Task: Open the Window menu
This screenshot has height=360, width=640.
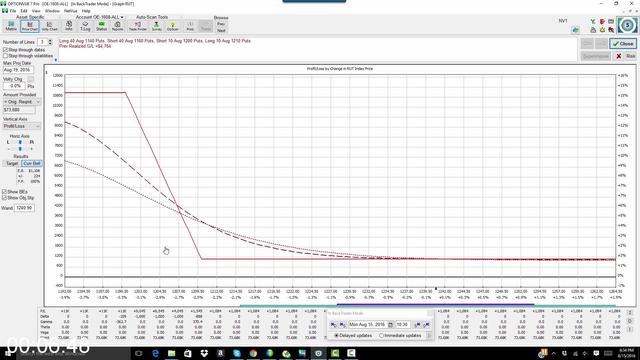Action: click(x=52, y=11)
